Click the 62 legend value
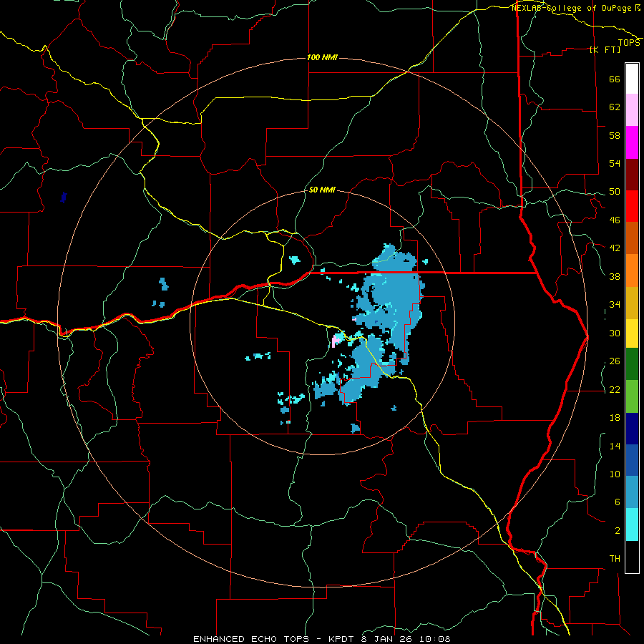This screenshot has width=644, height=644. tap(615, 107)
